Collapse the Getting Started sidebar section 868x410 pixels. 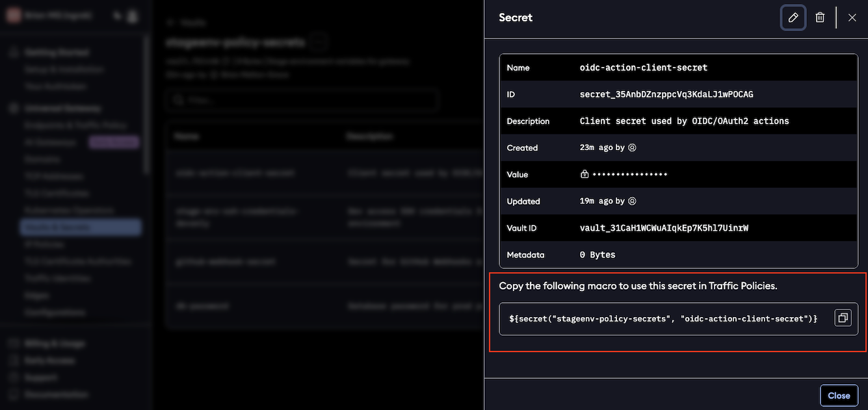coord(55,51)
